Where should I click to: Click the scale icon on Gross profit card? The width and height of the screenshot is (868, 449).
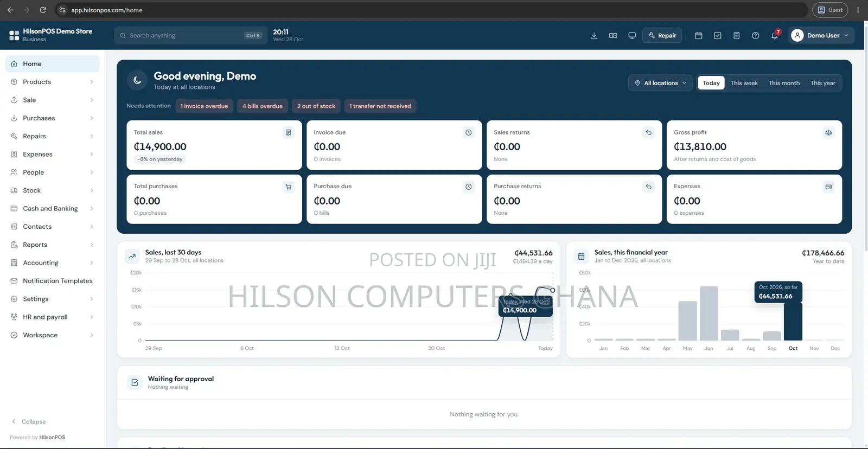pyautogui.click(x=829, y=132)
